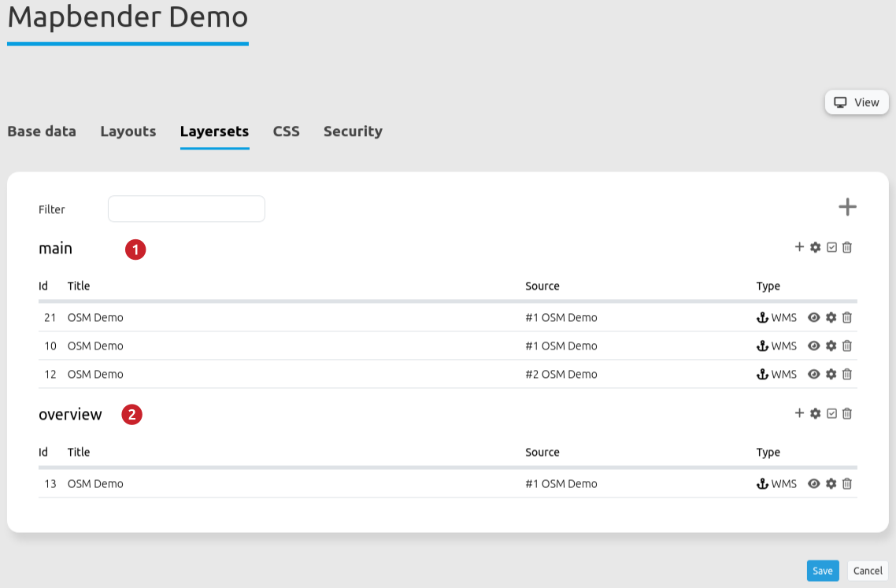
Task: Open the Security tab
Action: (x=353, y=131)
